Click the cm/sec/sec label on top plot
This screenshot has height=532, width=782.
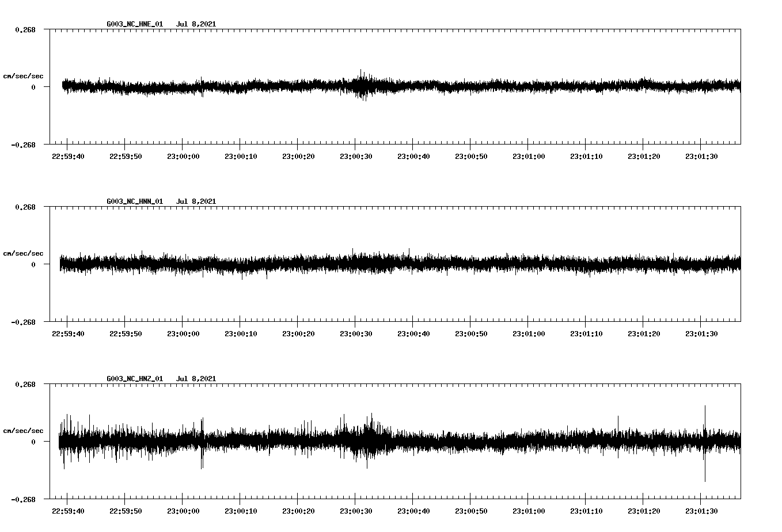click(x=23, y=75)
